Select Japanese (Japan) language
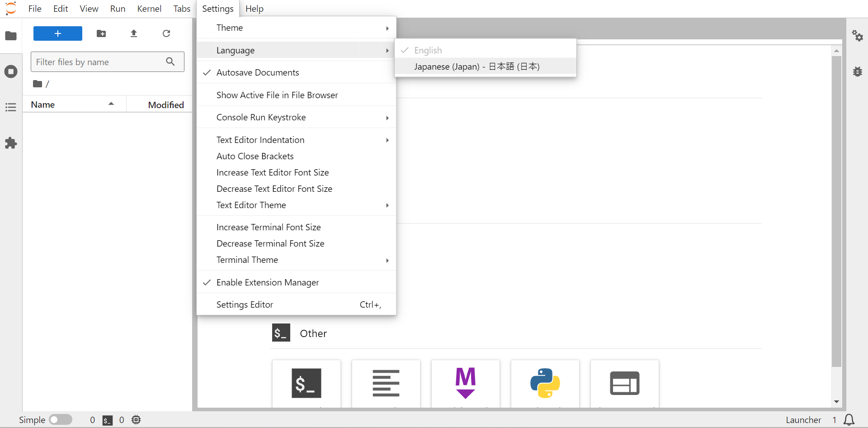Screen dimensions: 868x428 (476, 67)
